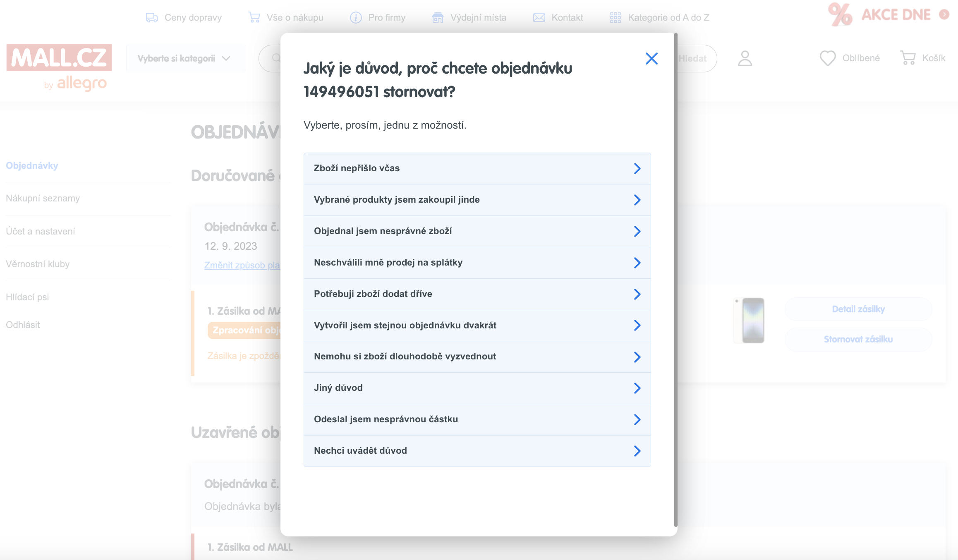Choose Nechci uvádět důvod
The image size is (958, 560).
click(477, 451)
